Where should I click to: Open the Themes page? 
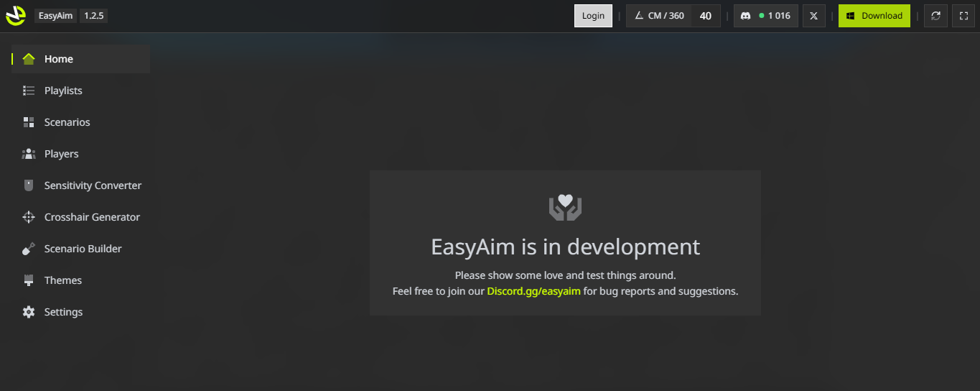coord(80,280)
